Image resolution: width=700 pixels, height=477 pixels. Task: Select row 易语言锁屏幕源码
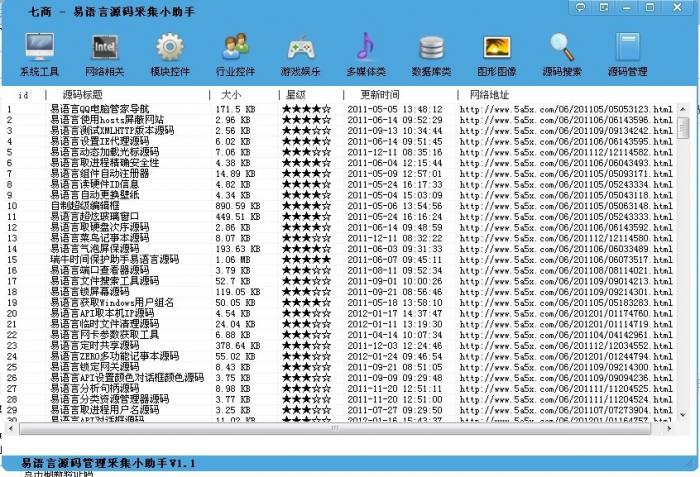coord(340,292)
